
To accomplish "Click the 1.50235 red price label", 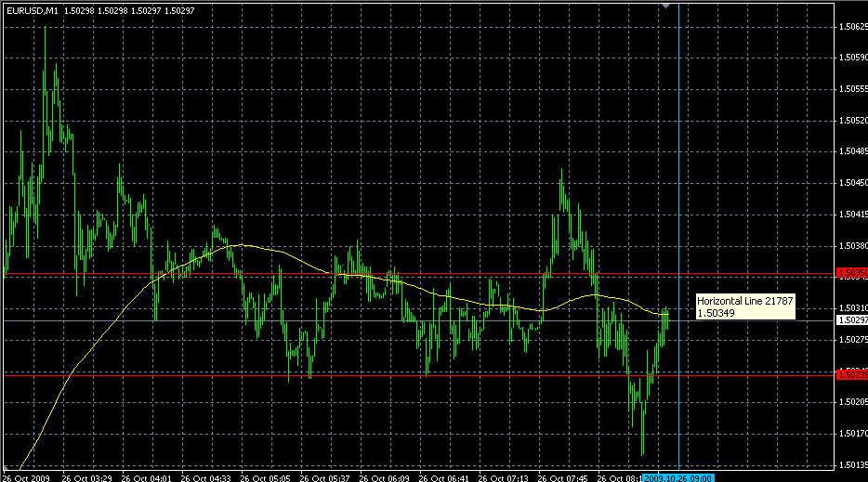I will point(851,374).
